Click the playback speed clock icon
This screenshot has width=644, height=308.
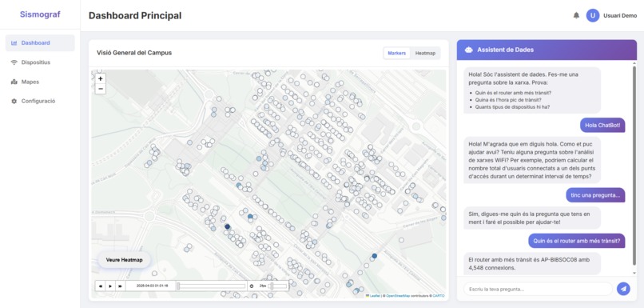252,286
